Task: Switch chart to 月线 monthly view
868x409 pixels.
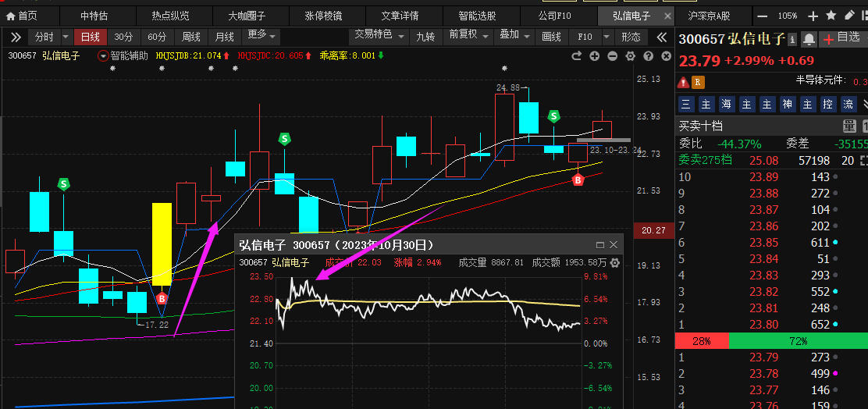Action: pos(224,37)
